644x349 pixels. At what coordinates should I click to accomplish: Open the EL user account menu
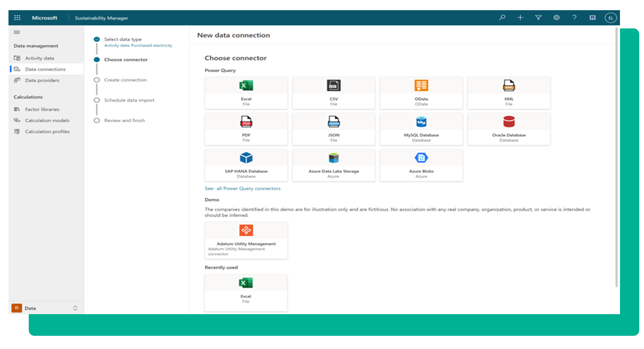coord(611,18)
